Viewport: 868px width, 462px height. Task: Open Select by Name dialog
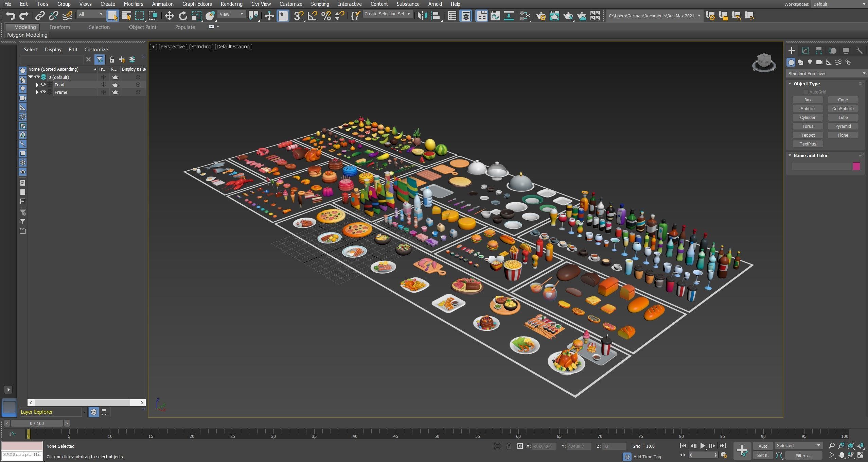[126, 16]
